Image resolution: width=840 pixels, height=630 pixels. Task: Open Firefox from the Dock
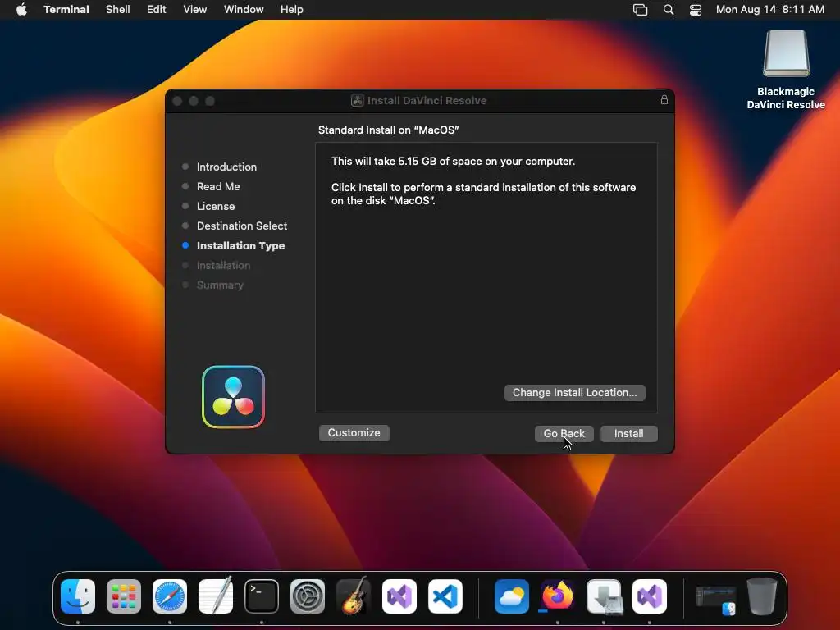558,596
